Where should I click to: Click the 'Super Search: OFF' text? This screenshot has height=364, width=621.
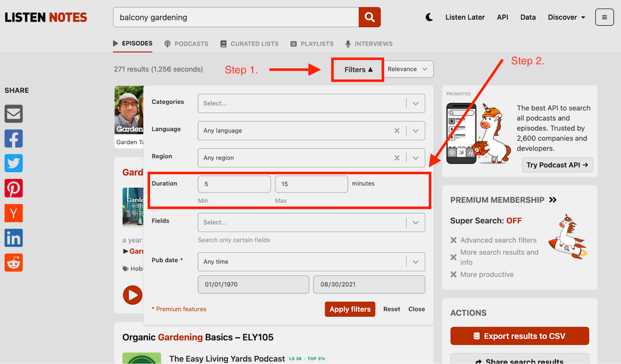tap(486, 221)
